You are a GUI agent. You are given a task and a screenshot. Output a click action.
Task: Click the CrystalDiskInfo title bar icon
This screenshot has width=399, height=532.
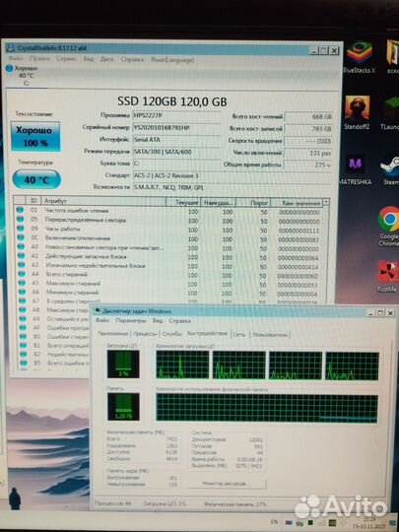point(11,48)
